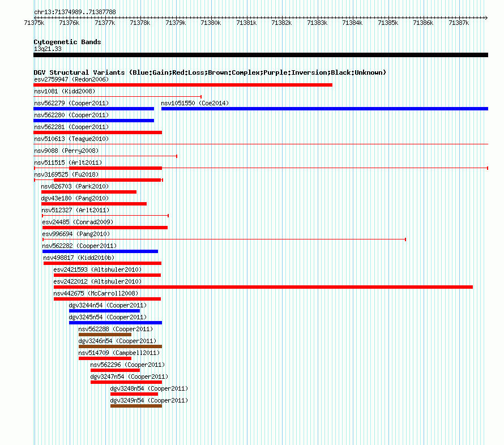
Task: Click dgv3248n54 (Cooper2011) label
Action: (149, 388)
